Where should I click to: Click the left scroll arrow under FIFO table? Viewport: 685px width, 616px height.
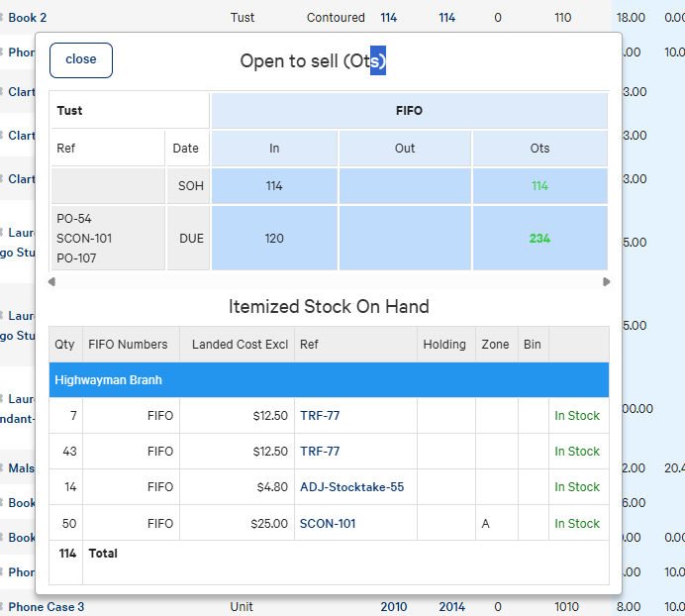(51, 281)
